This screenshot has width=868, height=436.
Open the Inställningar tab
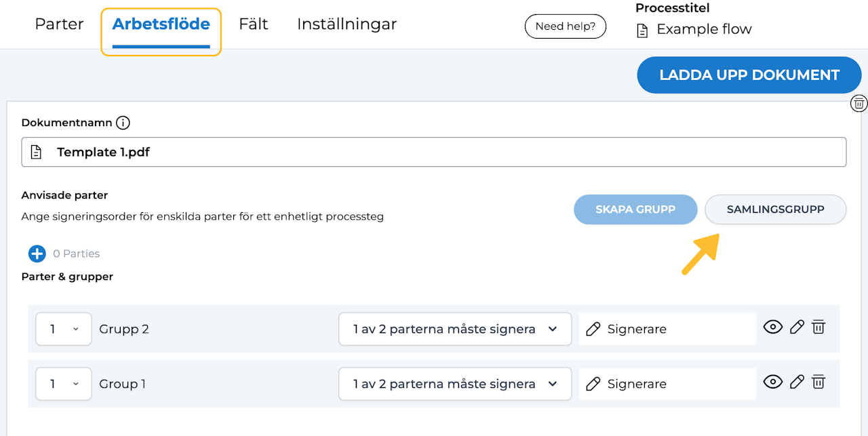347,24
